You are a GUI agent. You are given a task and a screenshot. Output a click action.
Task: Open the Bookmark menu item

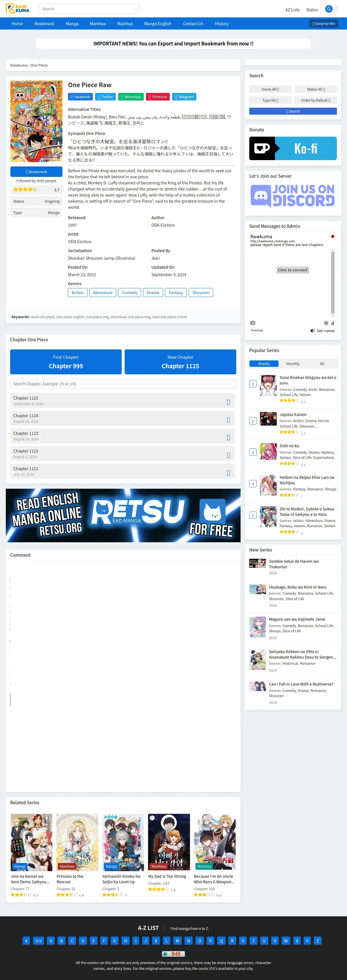(44, 23)
